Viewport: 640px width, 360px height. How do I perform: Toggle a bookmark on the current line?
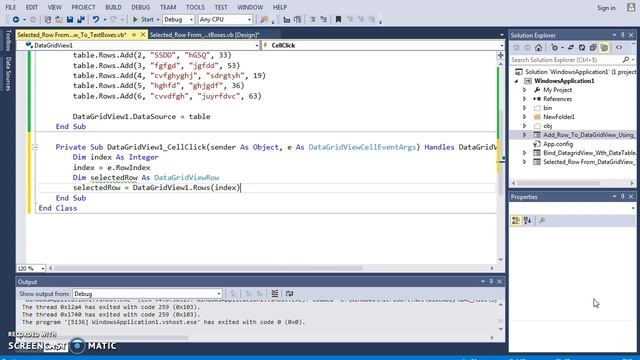[338, 19]
